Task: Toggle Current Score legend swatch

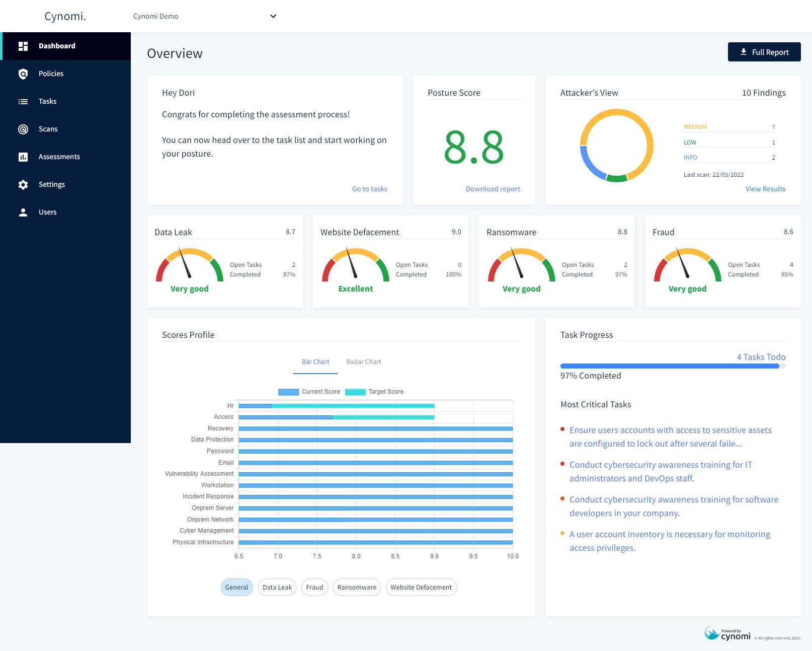Action: click(288, 392)
